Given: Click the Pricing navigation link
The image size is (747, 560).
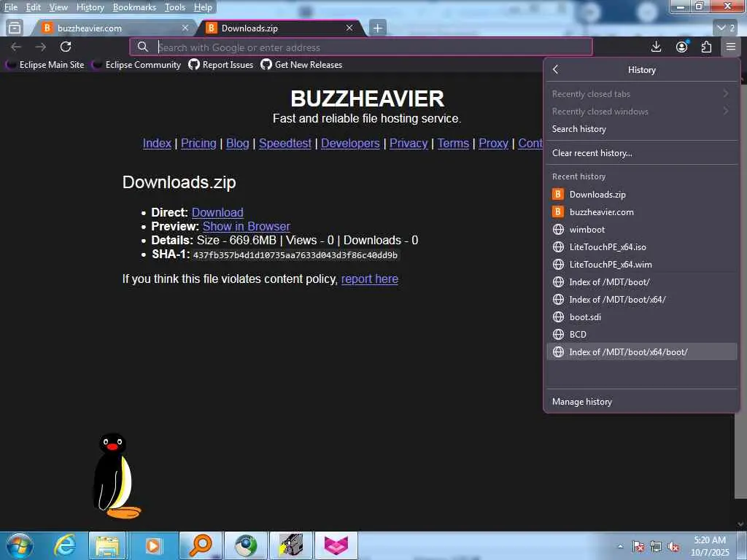Looking at the screenshot, I should 198,144.
